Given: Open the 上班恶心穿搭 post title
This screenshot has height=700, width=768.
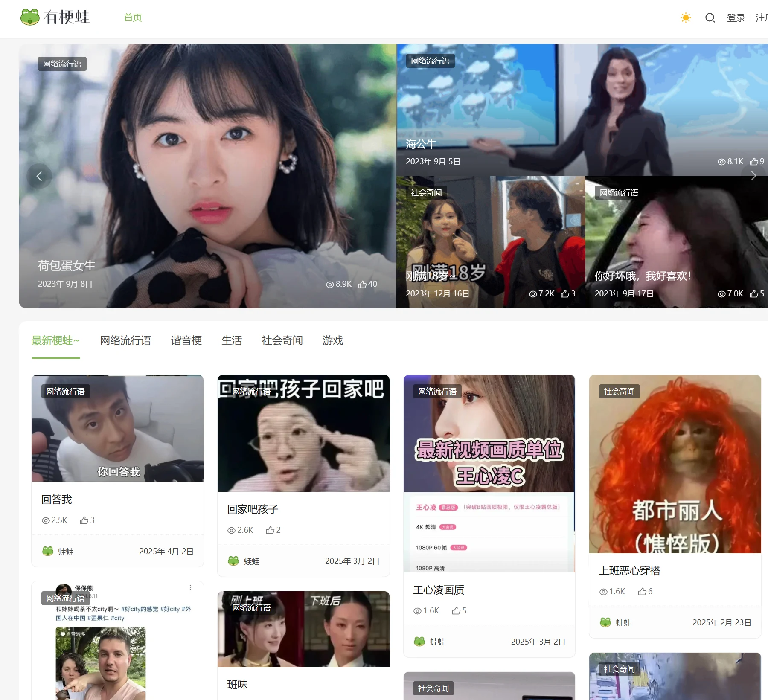Looking at the screenshot, I should 630,571.
